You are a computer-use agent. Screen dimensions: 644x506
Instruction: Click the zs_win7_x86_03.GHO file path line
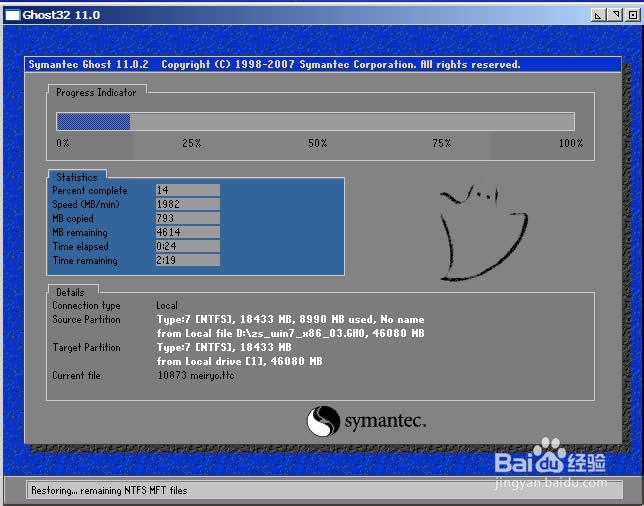point(290,334)
